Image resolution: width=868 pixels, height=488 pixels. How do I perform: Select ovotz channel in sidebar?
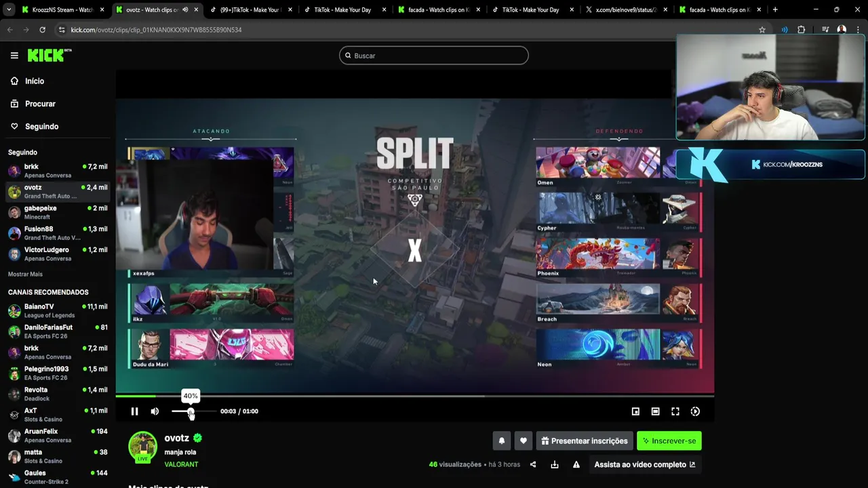[57, 192]
